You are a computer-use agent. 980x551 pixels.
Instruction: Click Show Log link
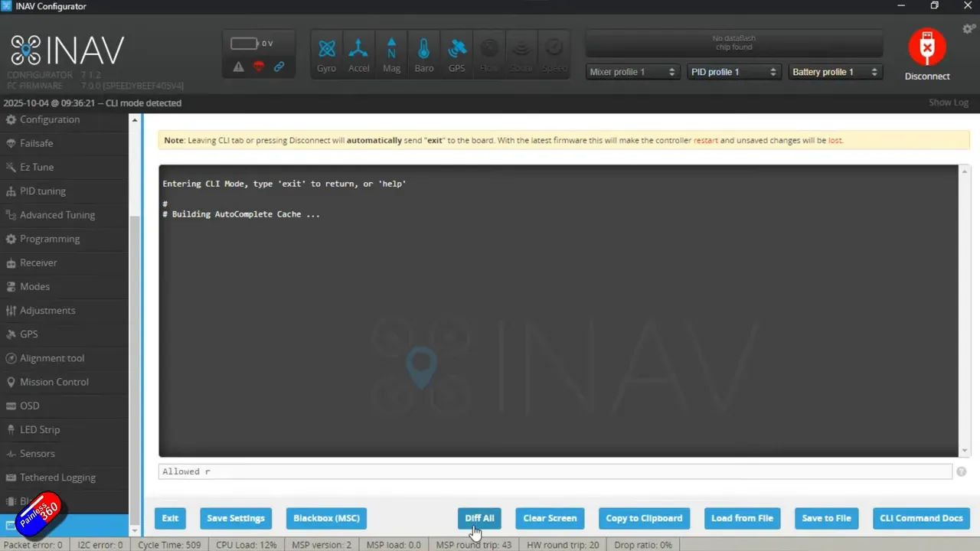click(x=948, y=103)
